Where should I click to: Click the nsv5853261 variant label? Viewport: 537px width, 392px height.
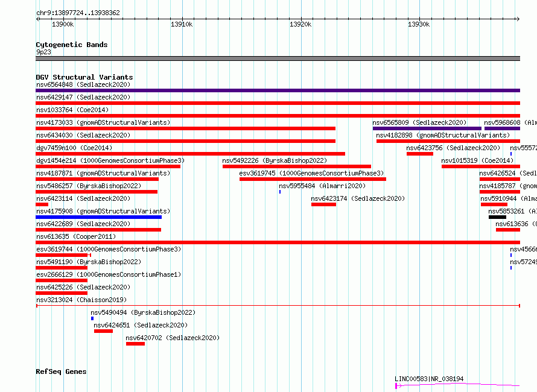coord(512,211)
